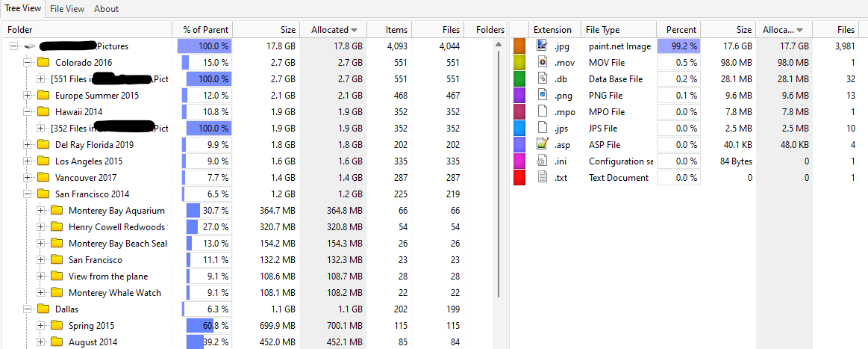868x349 pixels.
Task: Click the Monterey Whale Watch folder icon
Action: coord(57,292)
